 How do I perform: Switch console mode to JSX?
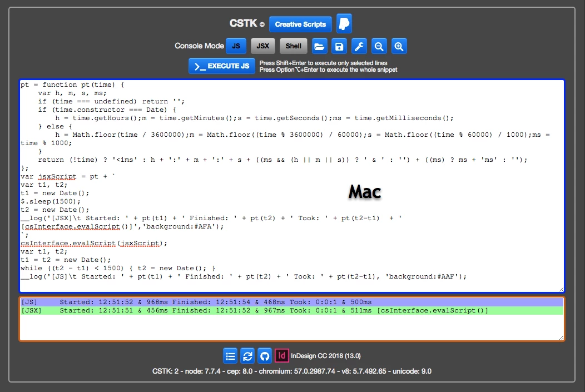[x=262, y=46]
